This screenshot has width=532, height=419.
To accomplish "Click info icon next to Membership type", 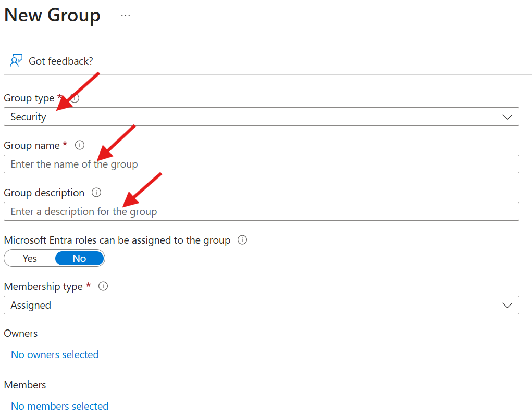I will click(x=103, y=286).
